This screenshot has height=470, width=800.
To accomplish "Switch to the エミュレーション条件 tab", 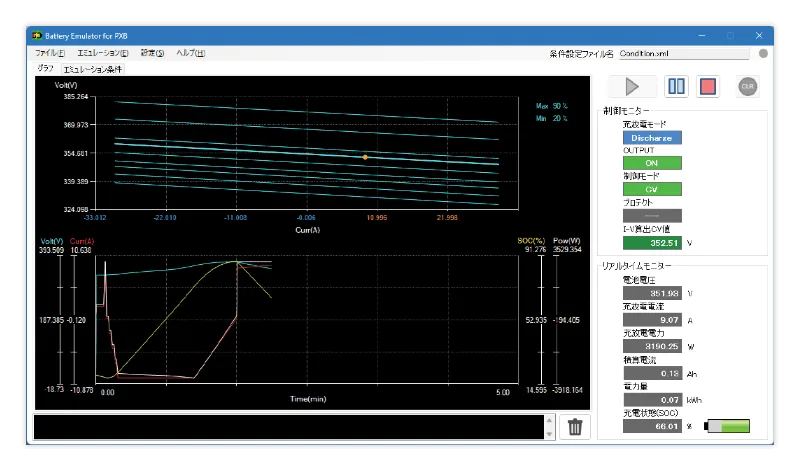I will click(92, 69).
